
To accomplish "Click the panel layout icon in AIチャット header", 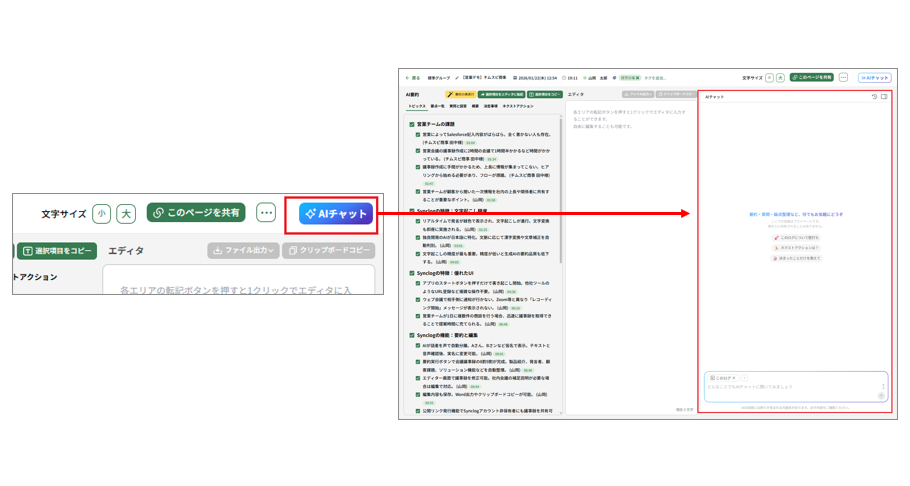I will (884, 97).
